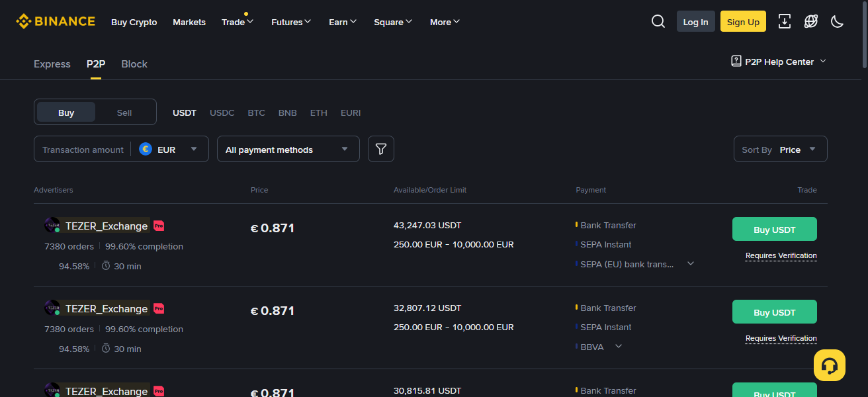
Task: Click SEPA Instant in the 32,807.12 USDT row
Action: [x=606, y=327]
